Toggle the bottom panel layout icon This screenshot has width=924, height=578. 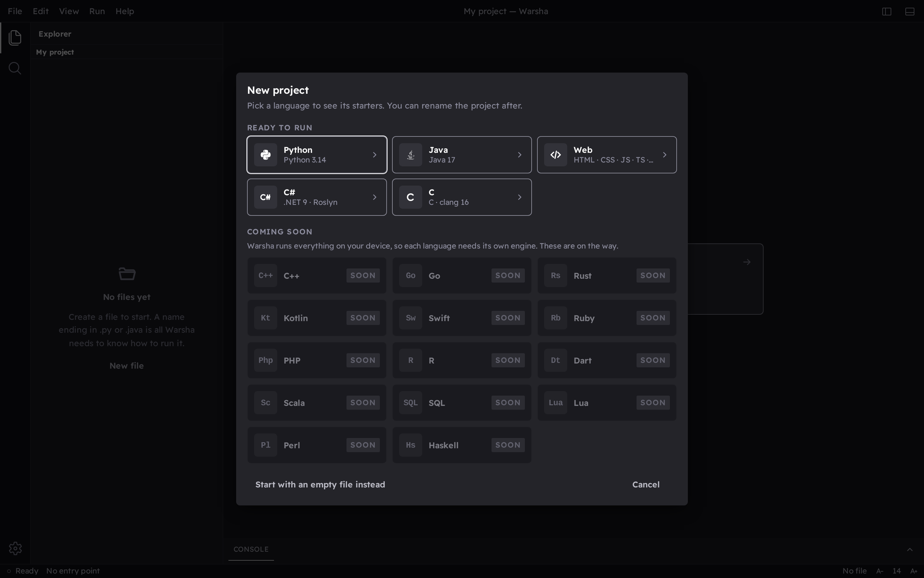pyautogui.click(x=910, y=12)
